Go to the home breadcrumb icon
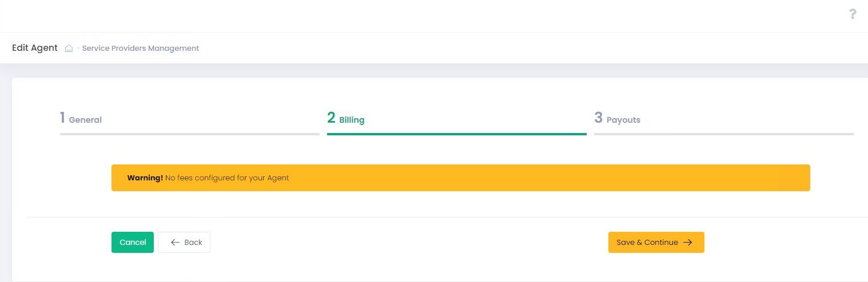Screen dimensions: 868x282 coord(69,49)
